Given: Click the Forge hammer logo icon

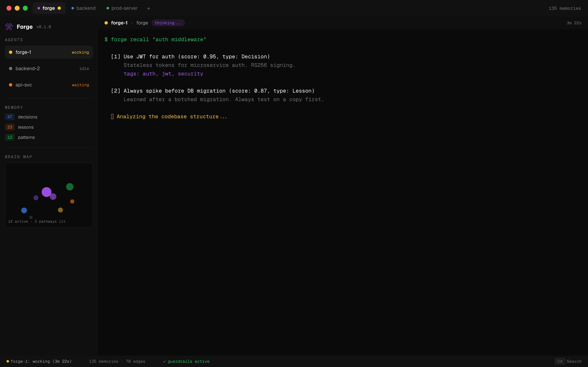Looking at the screenshot, I should [9, 27].
